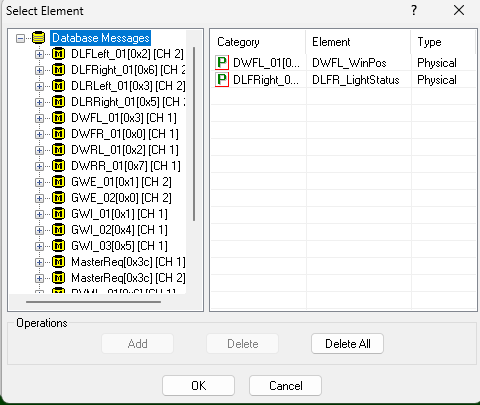Select the DWFR_01[0x0] [CH 1] label
480x405 pixels.
click(125, 134)
